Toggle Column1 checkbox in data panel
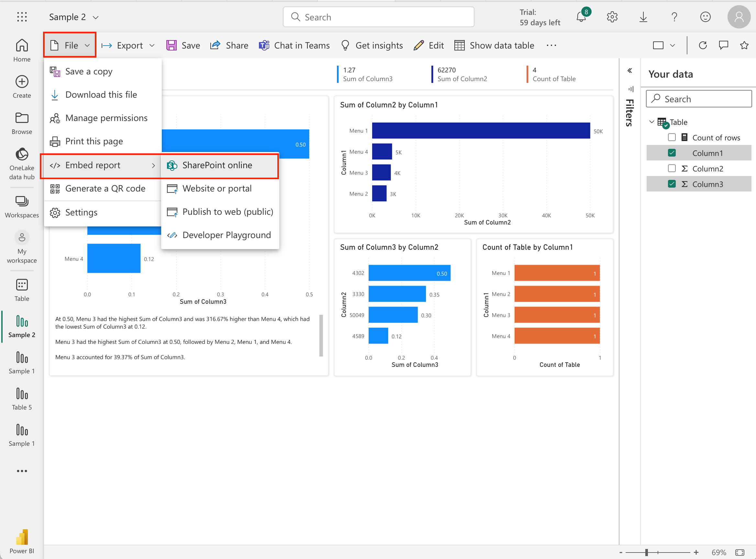 pos(672,153)
